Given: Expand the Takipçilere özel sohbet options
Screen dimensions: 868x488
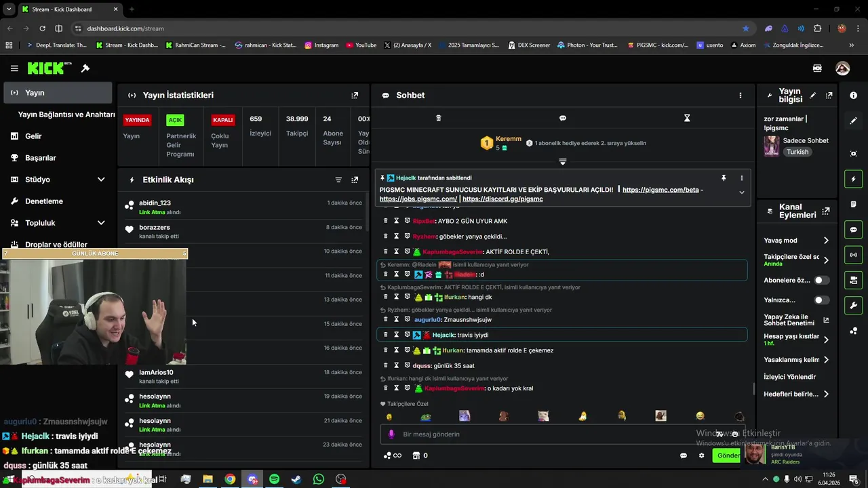Looking at the screenshot, I should tap(826, 260).
